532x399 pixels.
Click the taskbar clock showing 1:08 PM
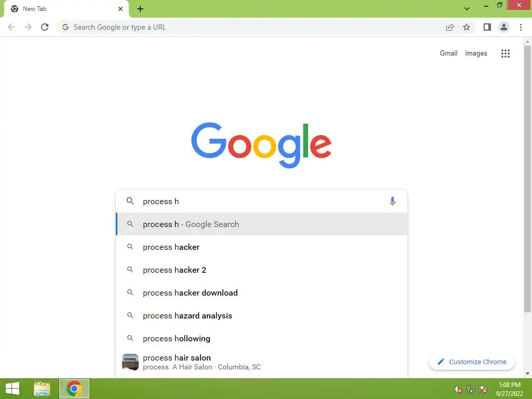tap(509, 389)
